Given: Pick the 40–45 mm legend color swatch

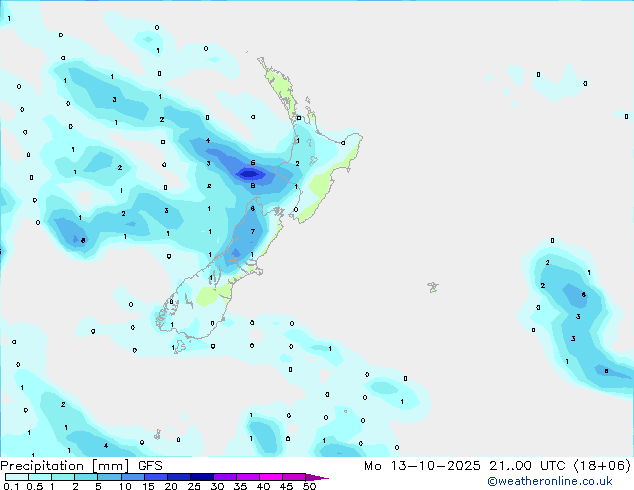Looking at the screenshot, I should point(271,477).
